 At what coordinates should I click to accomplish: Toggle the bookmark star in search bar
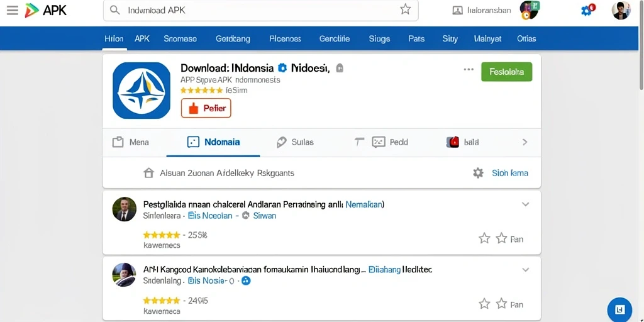[x=406, y=9]
